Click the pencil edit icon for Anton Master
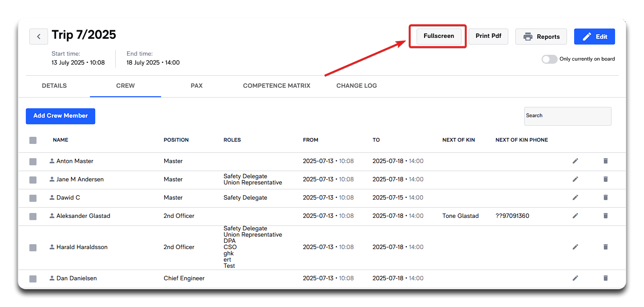 (575, 161)
